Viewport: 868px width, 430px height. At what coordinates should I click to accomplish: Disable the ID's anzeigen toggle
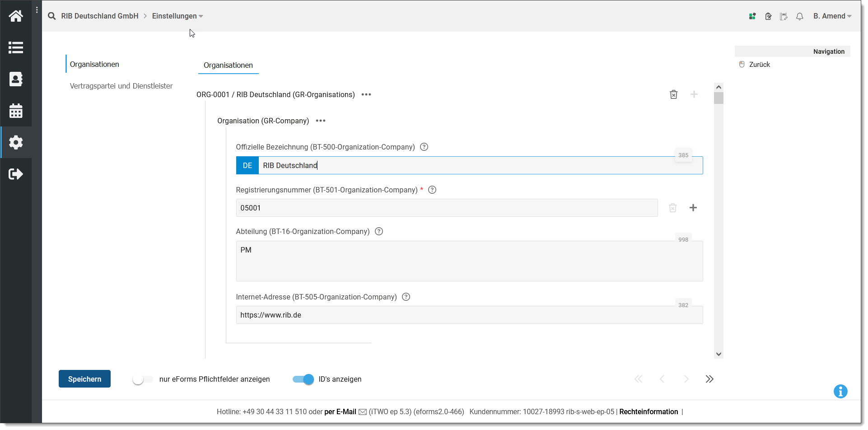[303, 379]
